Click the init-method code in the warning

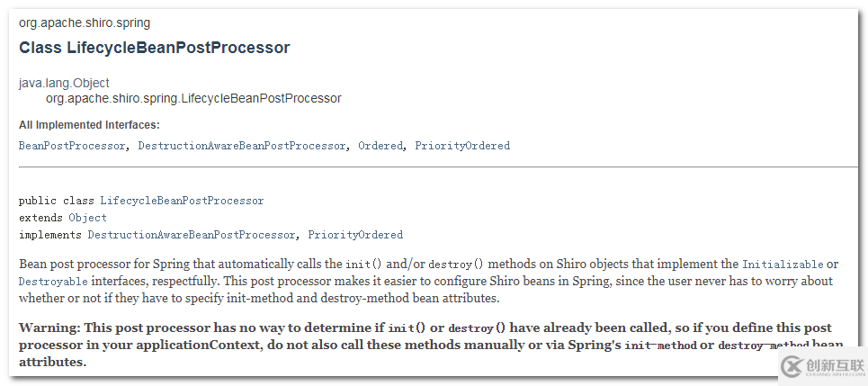[x=664, y=346]
